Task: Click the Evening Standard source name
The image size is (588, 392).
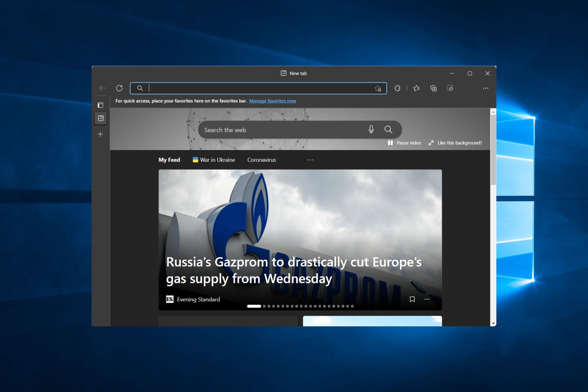Action: pos(198,299)
